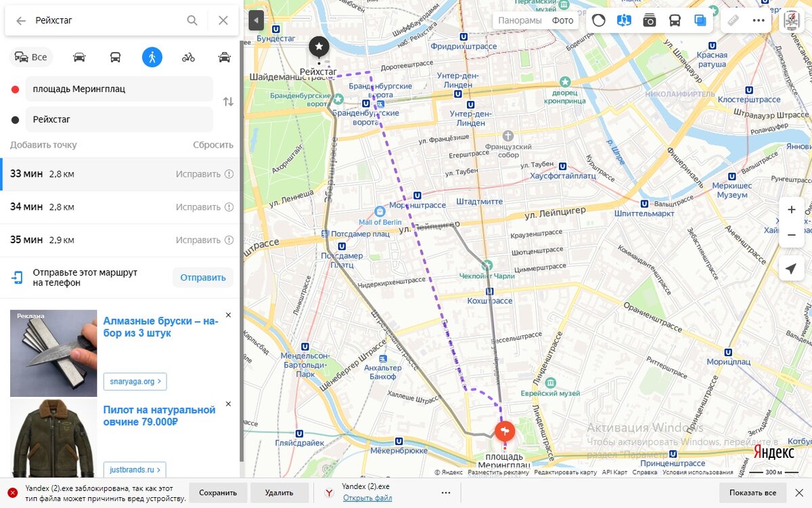Click 'Сбросить' to reset the route
This screenshot has height=508, width=812.
click(213, 145)
